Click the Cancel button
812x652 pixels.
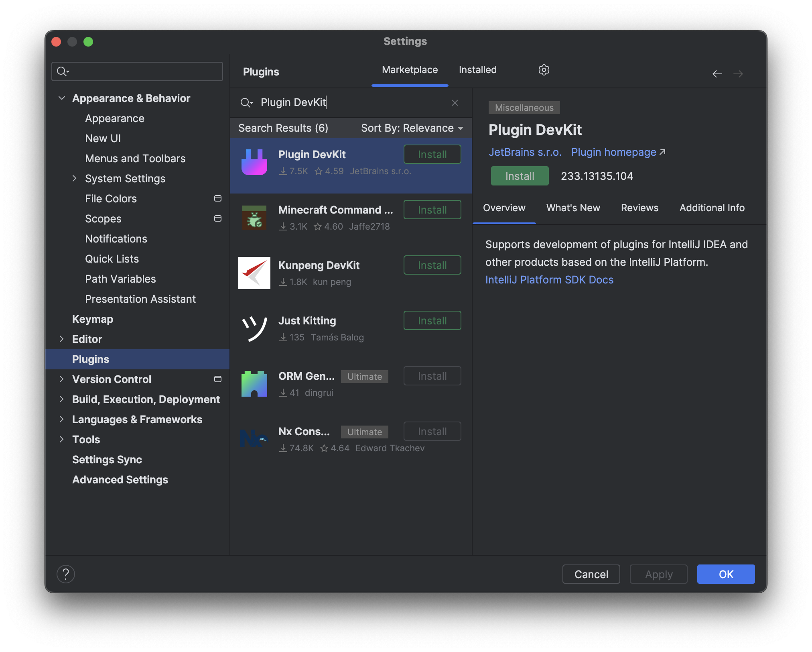pyautogui.click(x=591, y=575)
